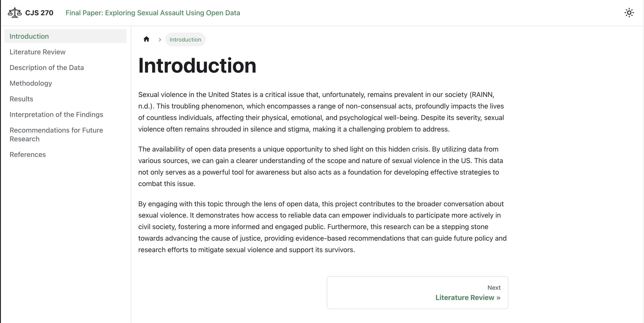
Task: Open Literature Review in the sidebar
Action: coord(65,52)
